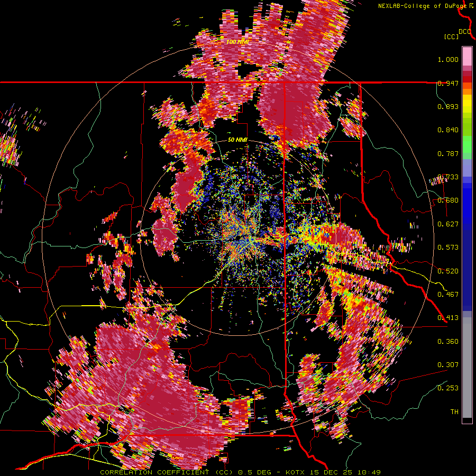This screenshot has width=476, height=476.
Task: Click the 0.733 scale value
Action: coord(448,177)
